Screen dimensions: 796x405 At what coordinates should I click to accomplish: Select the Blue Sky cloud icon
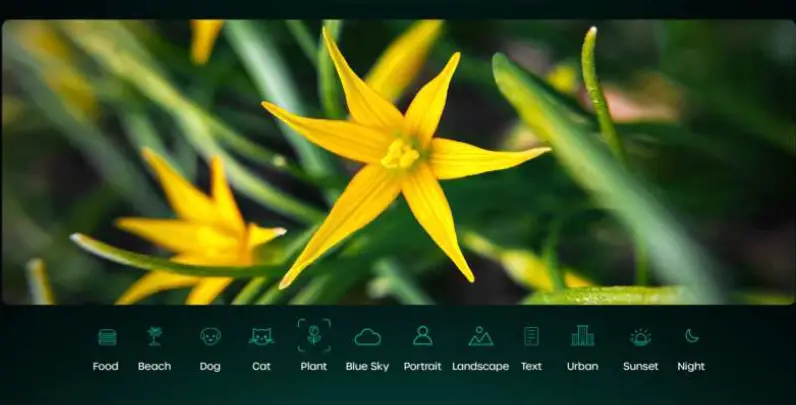coord(368,337)
